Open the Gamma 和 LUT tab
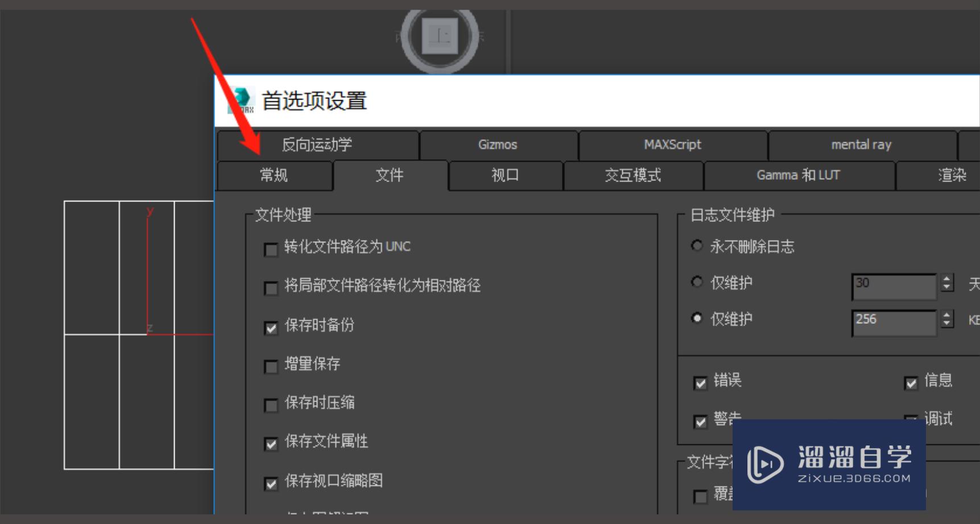Image resolution: width=980 pixels, height=524 pixels. pos(799,175)
